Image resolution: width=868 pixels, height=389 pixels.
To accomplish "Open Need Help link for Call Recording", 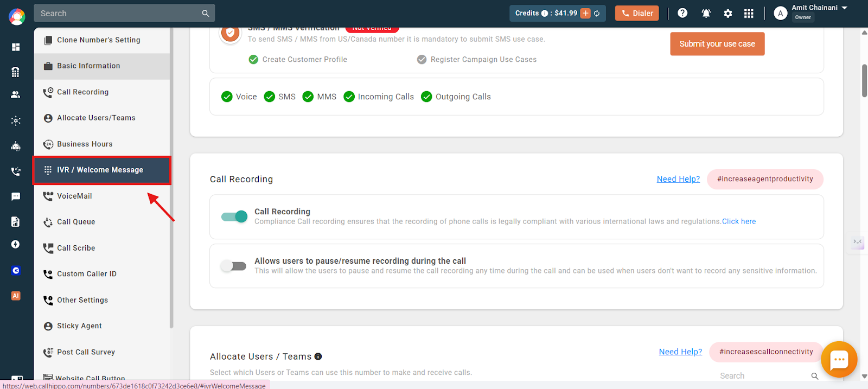I will pyautogui.click(x=678, y=179).
